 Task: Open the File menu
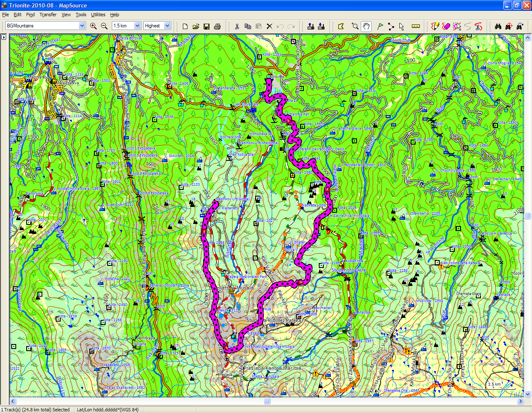(5, 15)
